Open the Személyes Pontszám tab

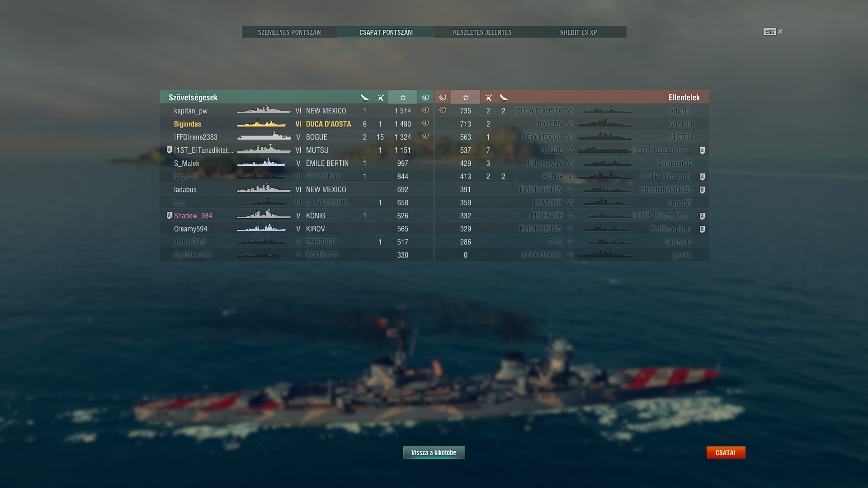coord(290,33)
